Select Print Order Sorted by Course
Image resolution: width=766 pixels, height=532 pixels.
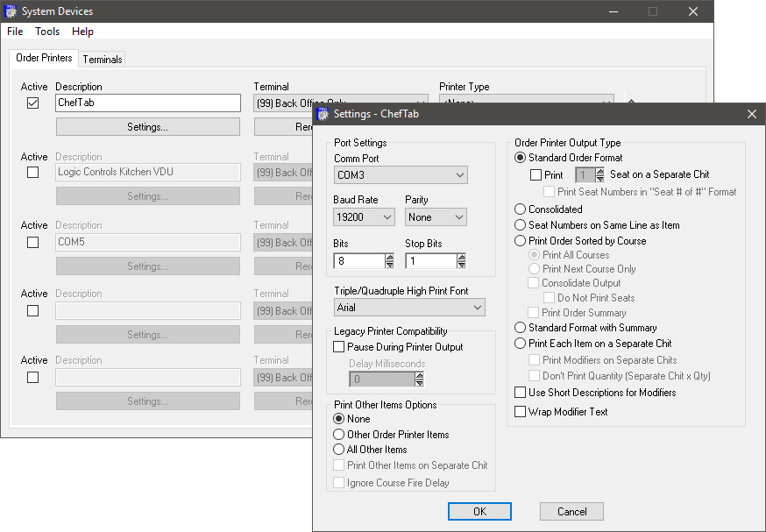click(521, 241)
